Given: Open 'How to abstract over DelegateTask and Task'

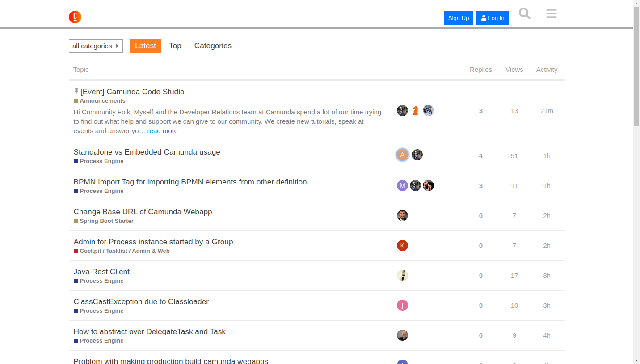Looking at the screenshot, I should coord(149,331).
